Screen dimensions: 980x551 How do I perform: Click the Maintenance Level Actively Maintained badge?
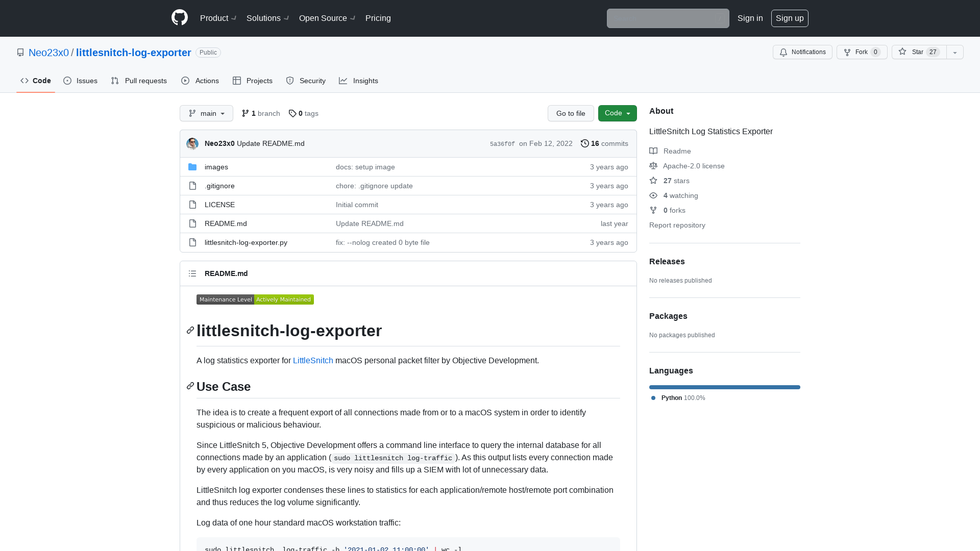pyautogui.click(x=255, y=299)
